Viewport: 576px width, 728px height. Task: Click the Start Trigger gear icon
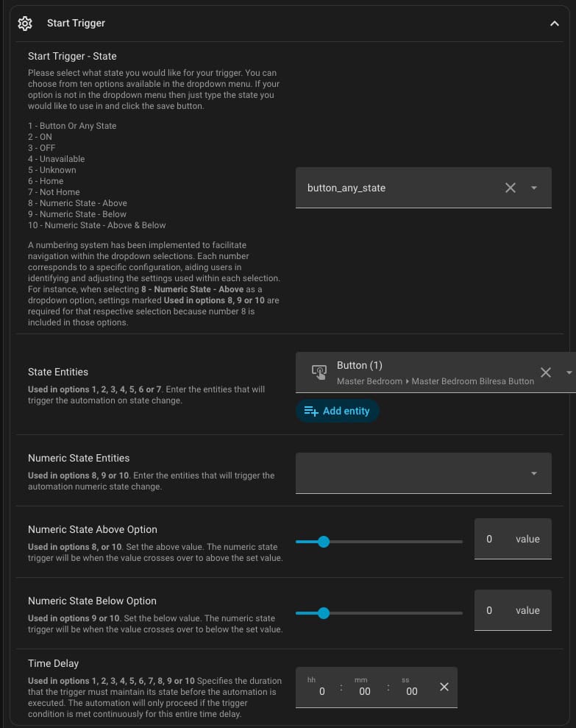25,24
